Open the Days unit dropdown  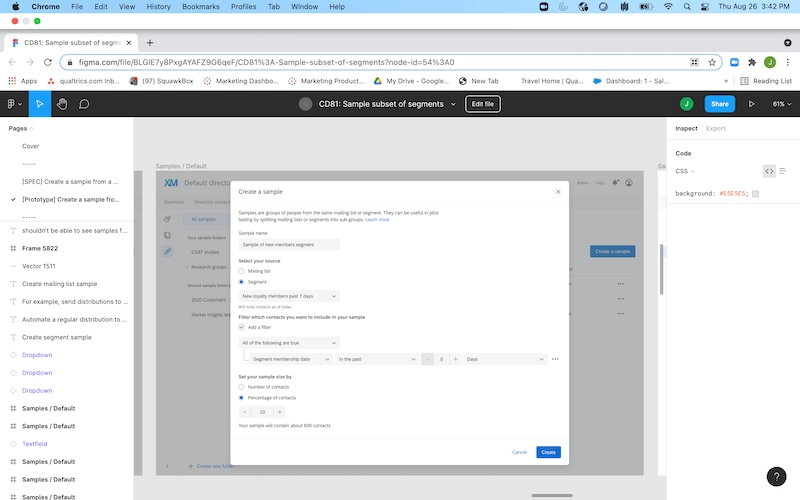pyautogui.click(x=505, y=359)
